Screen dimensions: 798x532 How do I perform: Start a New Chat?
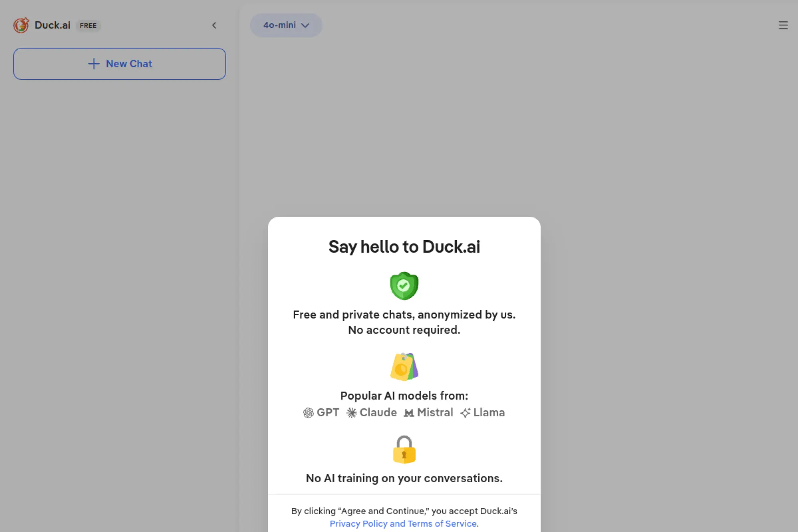click(x=120, y=64)
